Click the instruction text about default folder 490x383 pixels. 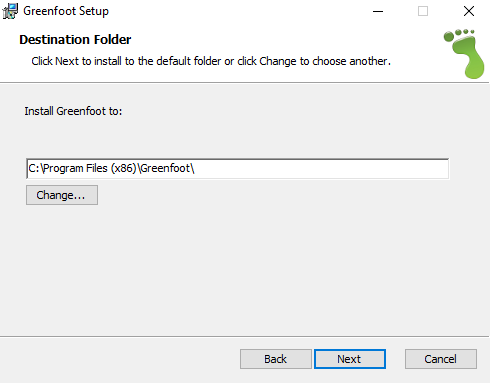coord(211,61)
